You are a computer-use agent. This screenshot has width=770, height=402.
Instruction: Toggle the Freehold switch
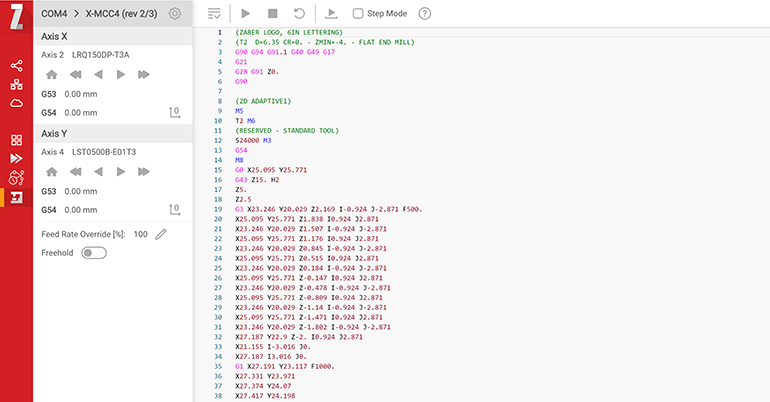(94, 254)
